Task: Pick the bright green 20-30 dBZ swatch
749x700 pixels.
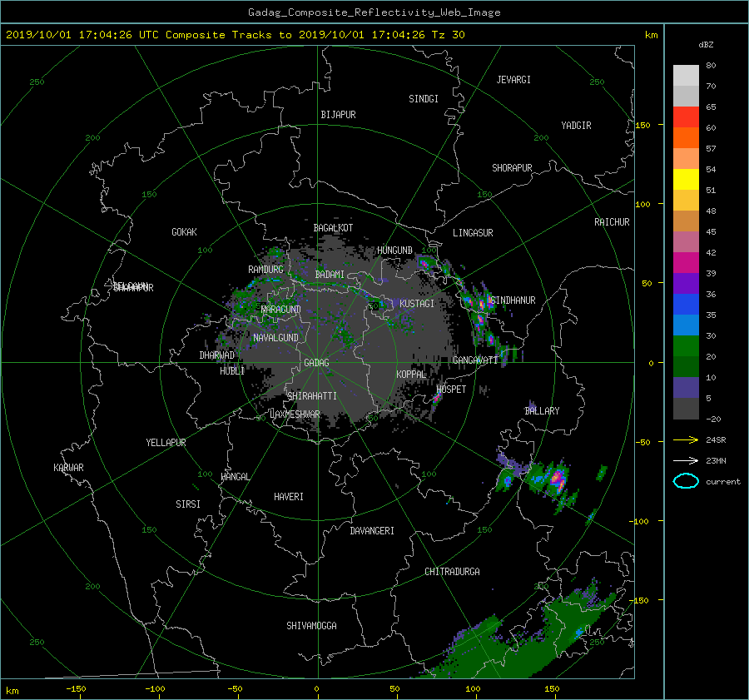Action: 686,346
